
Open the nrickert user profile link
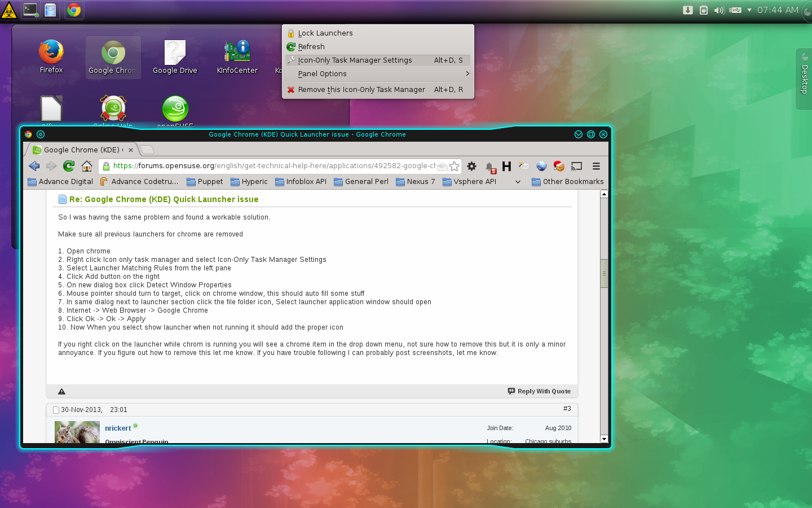(118, 428)
